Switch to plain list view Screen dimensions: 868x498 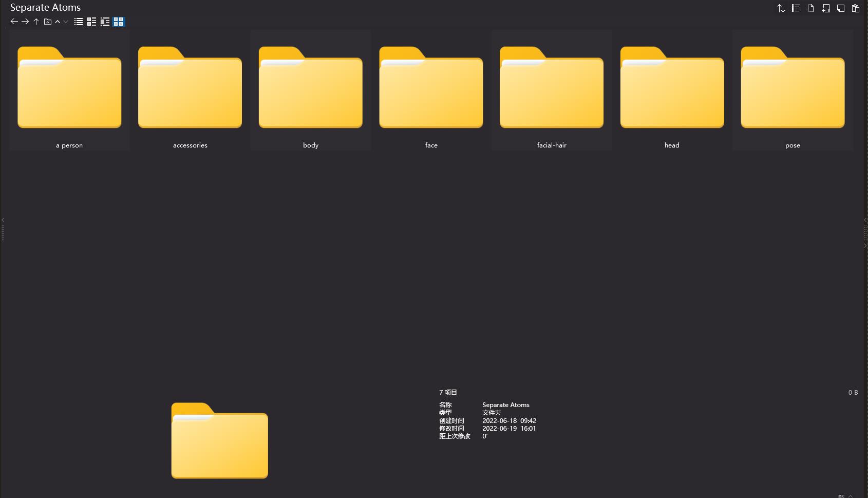79,22
